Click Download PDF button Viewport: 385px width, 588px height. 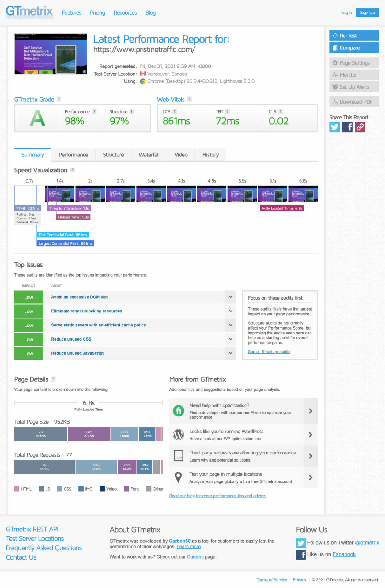pos(354,102)
